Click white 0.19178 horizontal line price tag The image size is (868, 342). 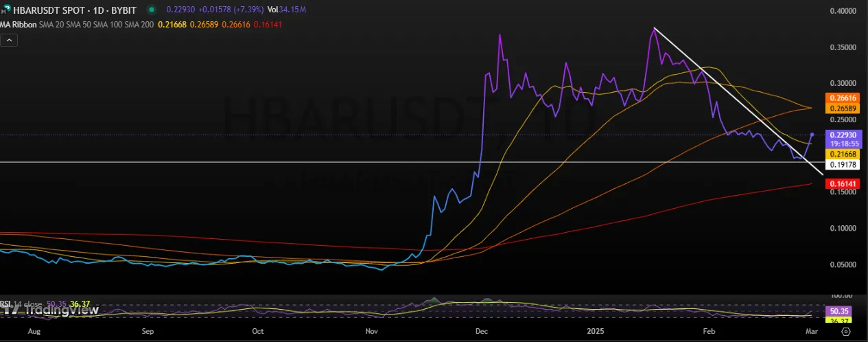tap(843, 166)
